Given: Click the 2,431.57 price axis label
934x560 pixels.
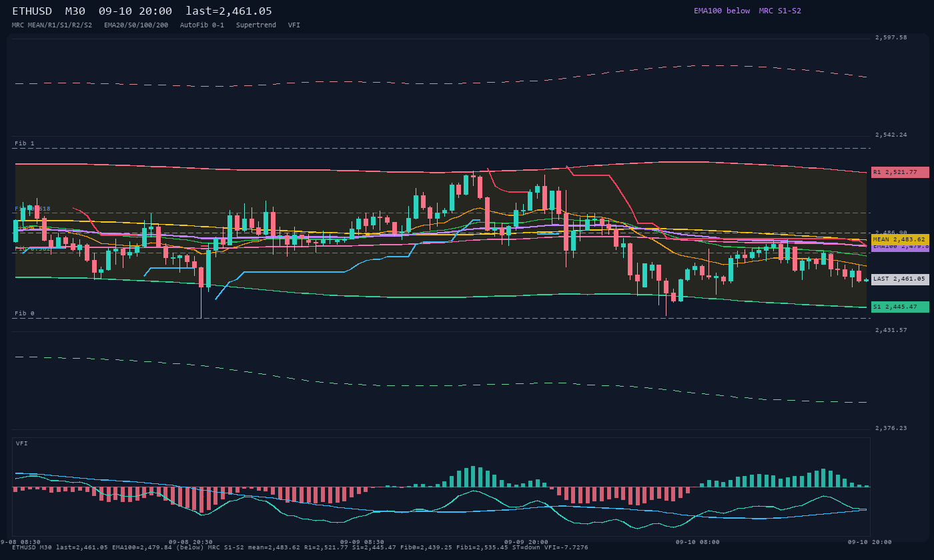Looking at the screenshot, I should [x=891, y=330].
